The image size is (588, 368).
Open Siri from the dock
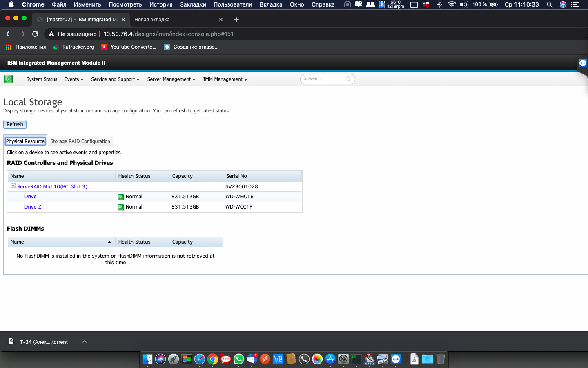(x=160, y=359)
